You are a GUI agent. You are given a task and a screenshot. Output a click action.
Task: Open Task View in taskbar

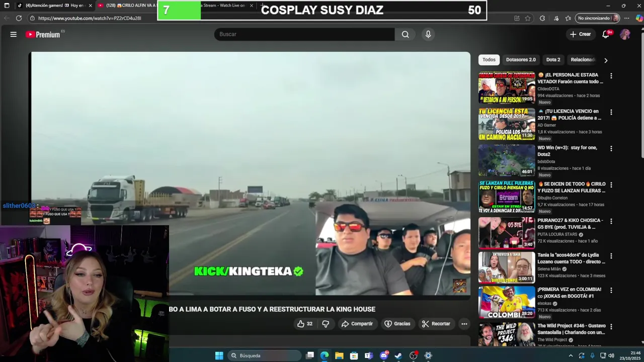point(310,355)
